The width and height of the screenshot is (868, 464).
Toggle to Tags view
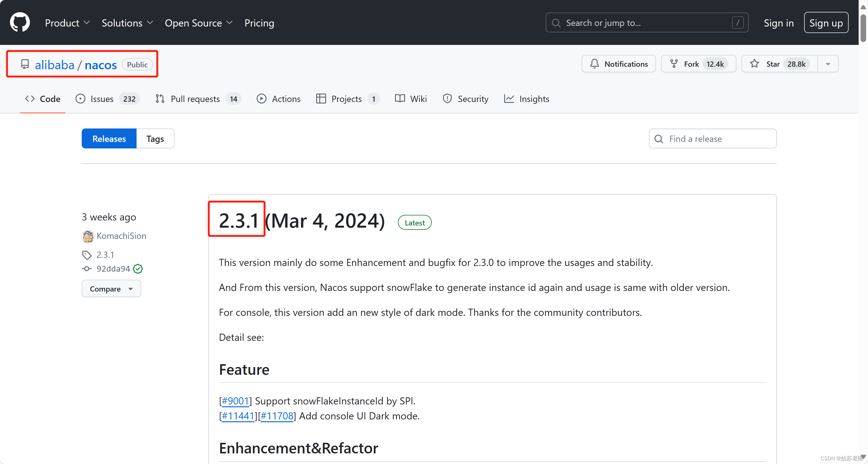coord(155,138)
